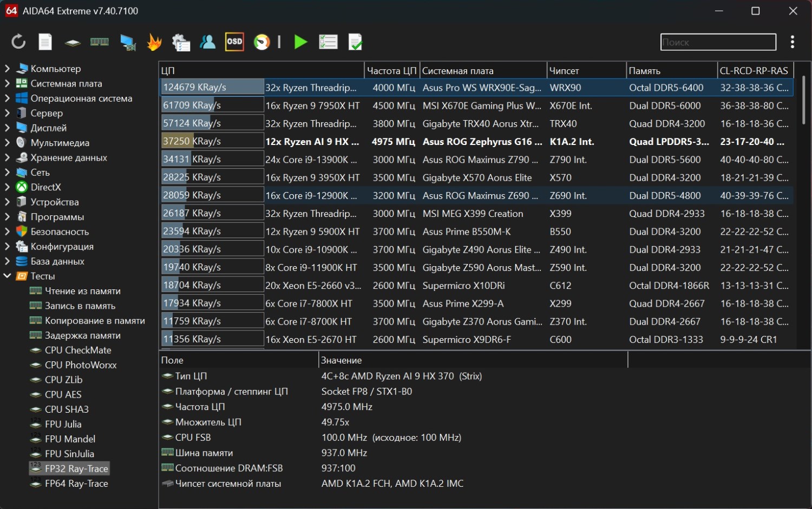Click the CPU chip toolbar icon
812x509 pixels.
[73, 42]
